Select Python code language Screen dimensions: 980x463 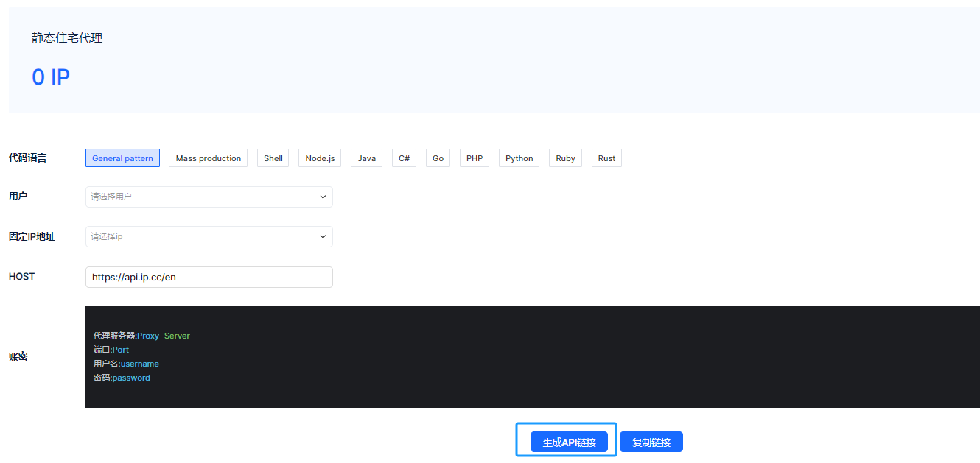(519, 158)
